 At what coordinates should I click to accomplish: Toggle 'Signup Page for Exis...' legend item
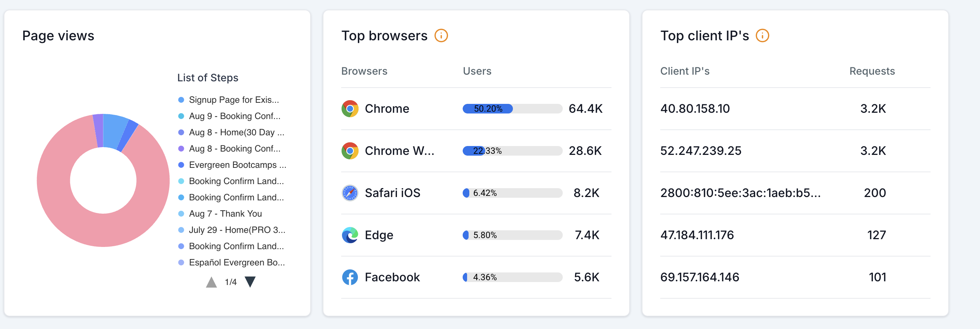(x=234, y=100)
